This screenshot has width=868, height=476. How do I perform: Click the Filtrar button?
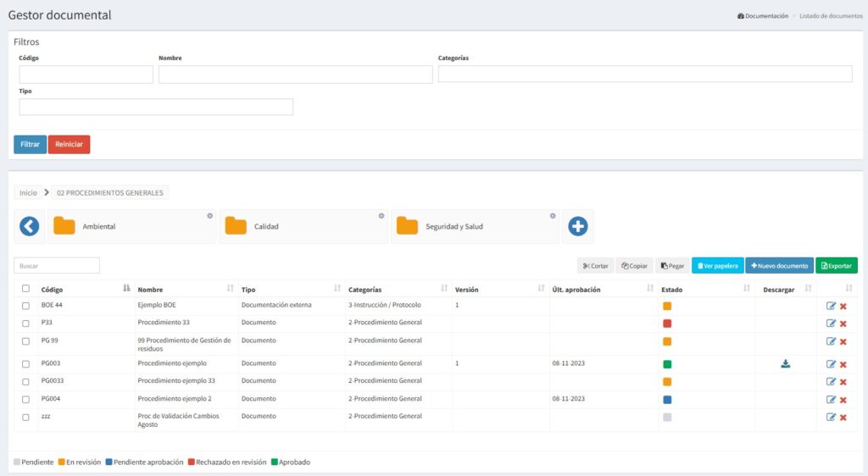(x=30, y=144)
